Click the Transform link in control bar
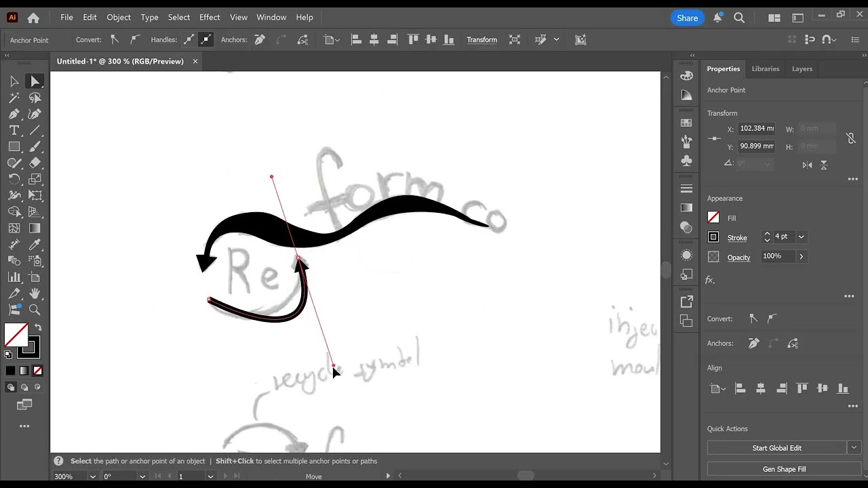This screenshot has width=868, height=488. [x=481, y=40]
